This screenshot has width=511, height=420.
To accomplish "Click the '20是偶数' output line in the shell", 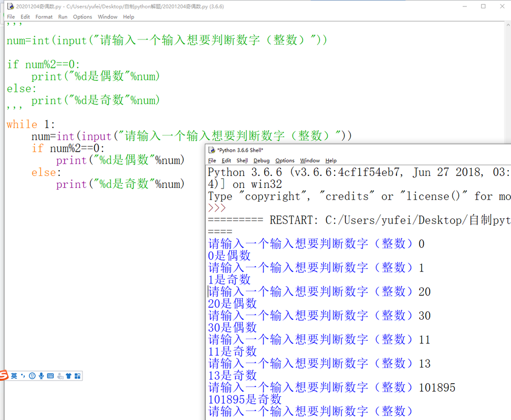I will [232, 303].
